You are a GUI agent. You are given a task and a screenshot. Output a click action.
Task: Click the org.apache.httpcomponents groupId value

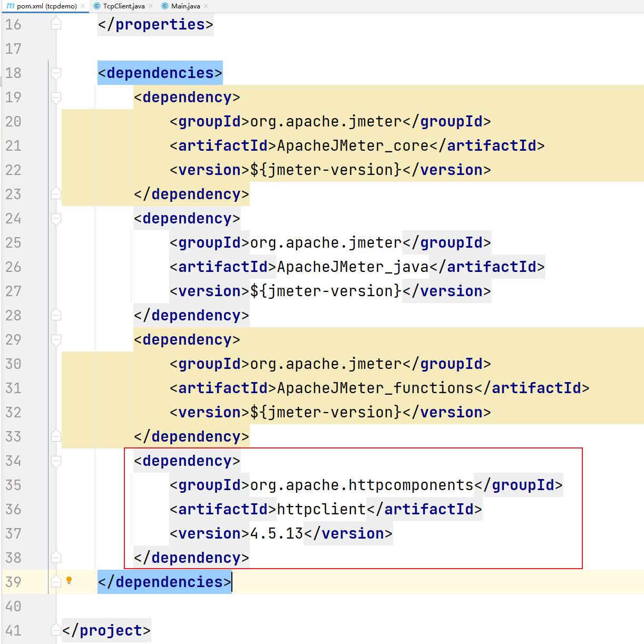coord(362,485)
